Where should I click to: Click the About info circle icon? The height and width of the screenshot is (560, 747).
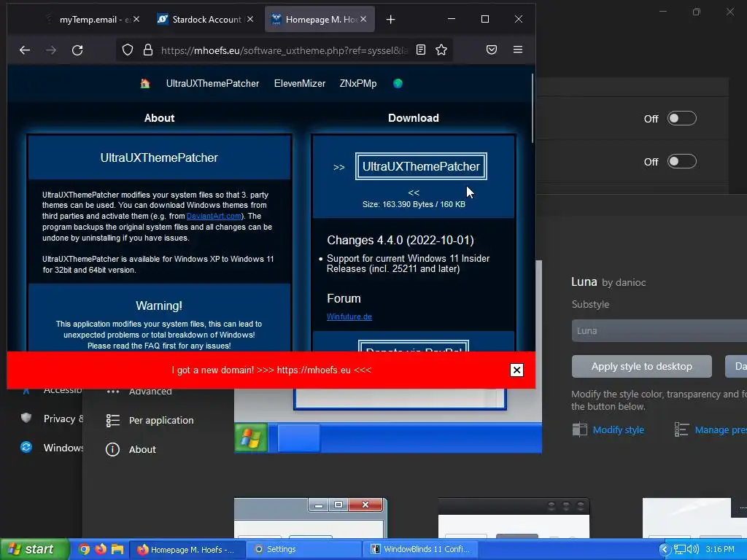click(x=112, y=449)
